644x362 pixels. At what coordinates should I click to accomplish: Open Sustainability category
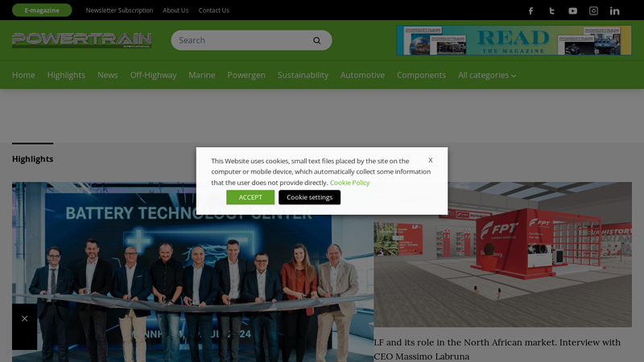[x=303, y=75]
